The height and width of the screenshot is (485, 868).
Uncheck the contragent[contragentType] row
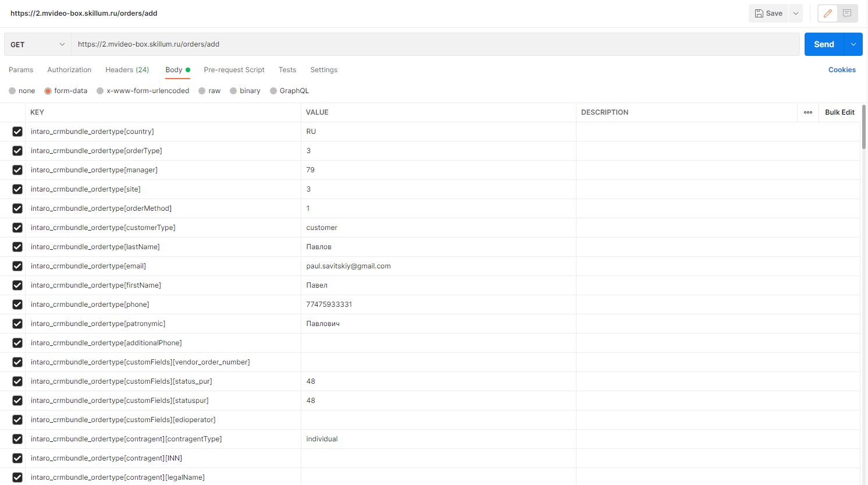17,438
